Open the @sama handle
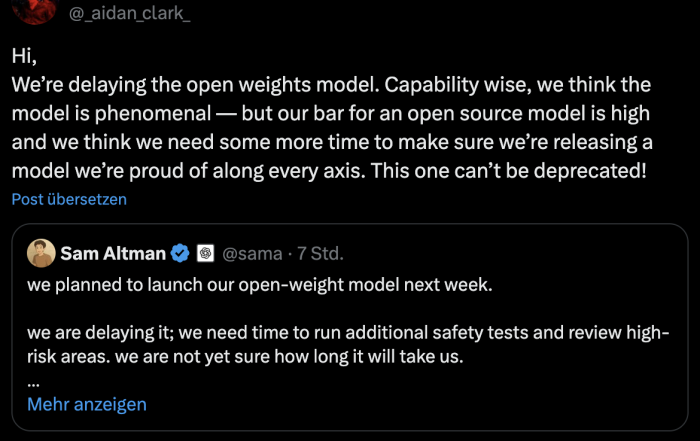Image resolution: width=700 pixels, height=441 pixels. pos(252,254)
